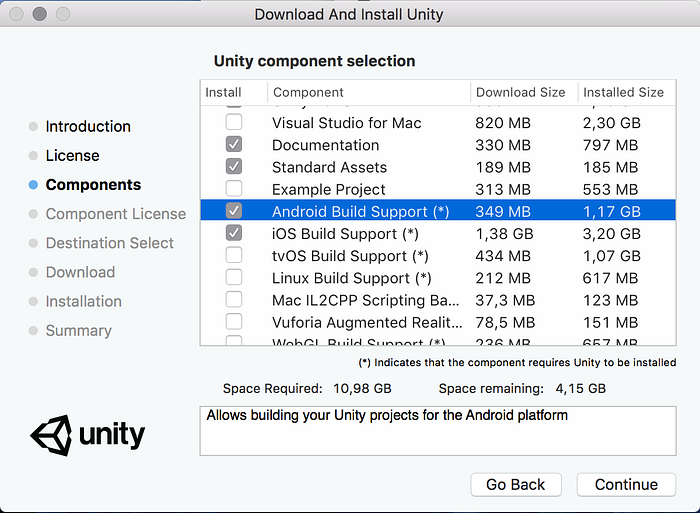
Task: Check the Visual Studio for Mac checkbox
Action: tap(234, 123)
